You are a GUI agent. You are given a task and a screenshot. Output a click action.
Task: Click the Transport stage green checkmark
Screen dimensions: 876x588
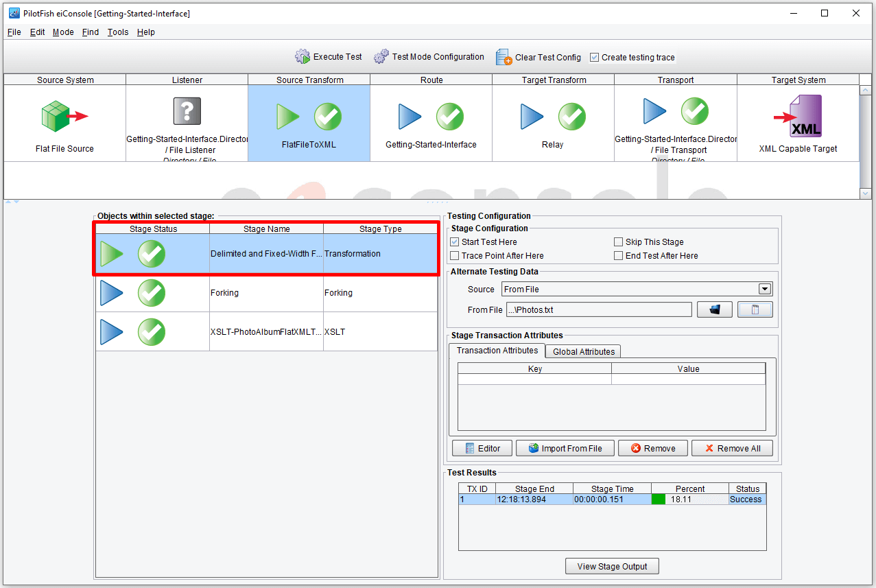(x=695, y=110)
